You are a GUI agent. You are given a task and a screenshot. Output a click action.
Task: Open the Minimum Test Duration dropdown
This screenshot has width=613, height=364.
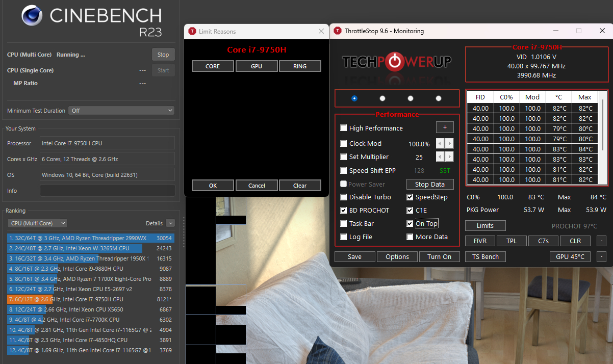[x=122, y=111]
